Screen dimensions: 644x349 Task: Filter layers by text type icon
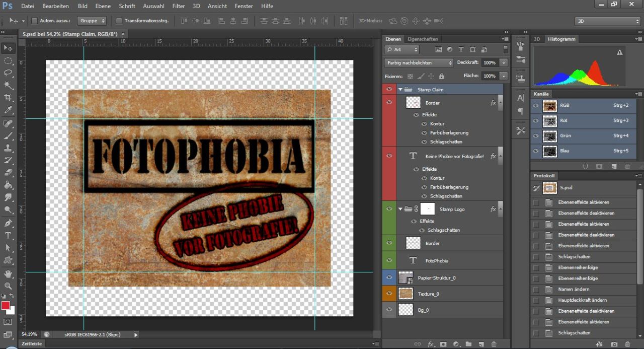461,49
